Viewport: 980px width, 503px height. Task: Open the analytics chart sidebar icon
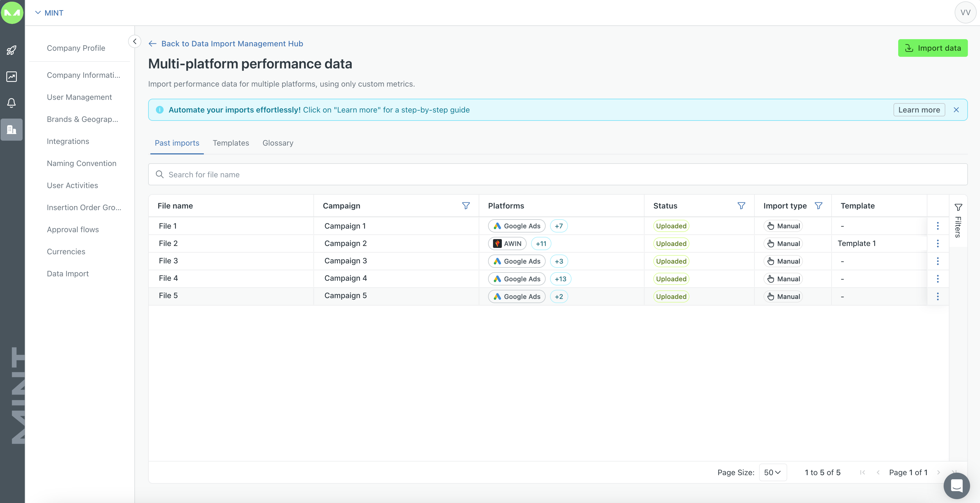tap(11, 77)
